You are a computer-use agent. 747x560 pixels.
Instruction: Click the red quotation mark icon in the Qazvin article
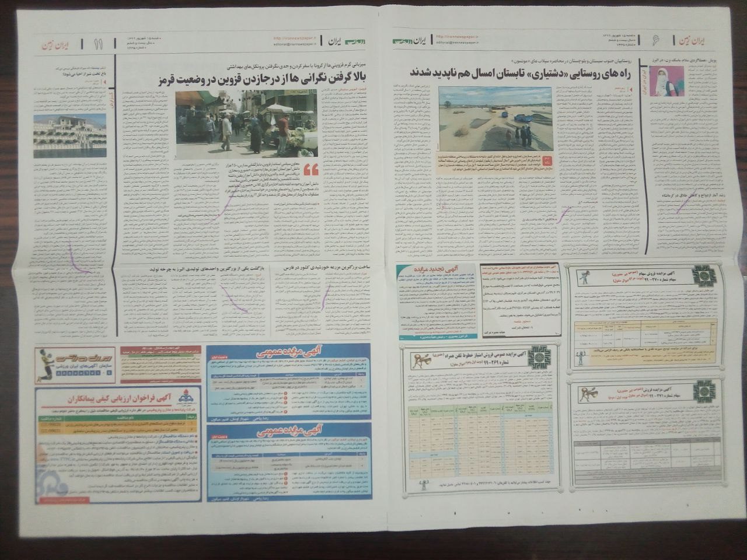click(x=311, y=170)
